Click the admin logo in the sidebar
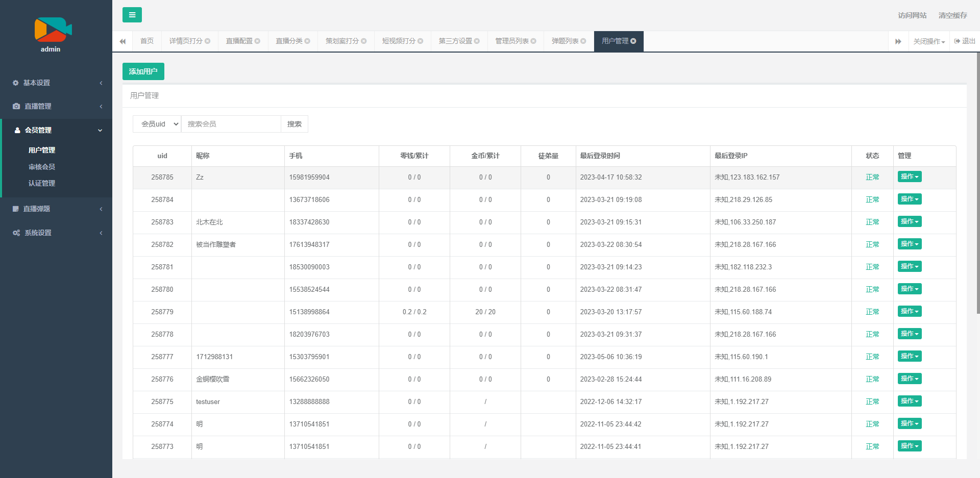Image resolution: width=980 pixels, height=478 pixels. pos(53,30)
